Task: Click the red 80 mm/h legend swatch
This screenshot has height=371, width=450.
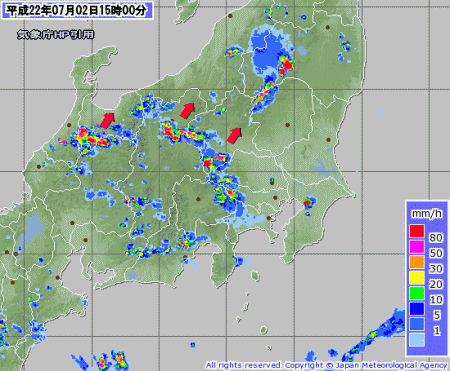Action: (x=417, y=231)
